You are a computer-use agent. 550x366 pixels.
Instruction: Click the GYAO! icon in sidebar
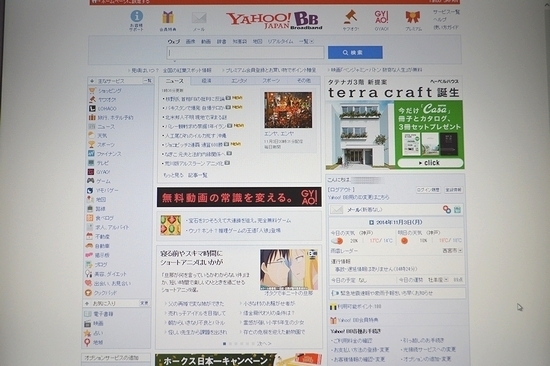point(91,172)
